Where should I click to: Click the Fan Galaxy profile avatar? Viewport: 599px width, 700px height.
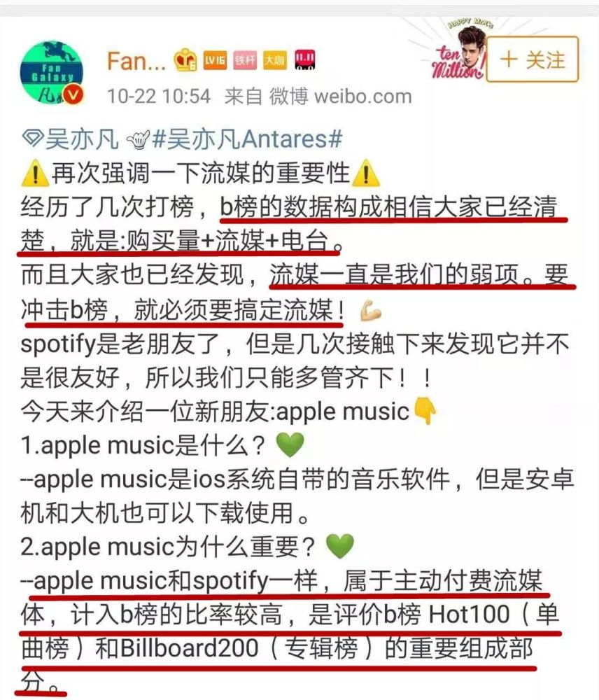(51, 73)
